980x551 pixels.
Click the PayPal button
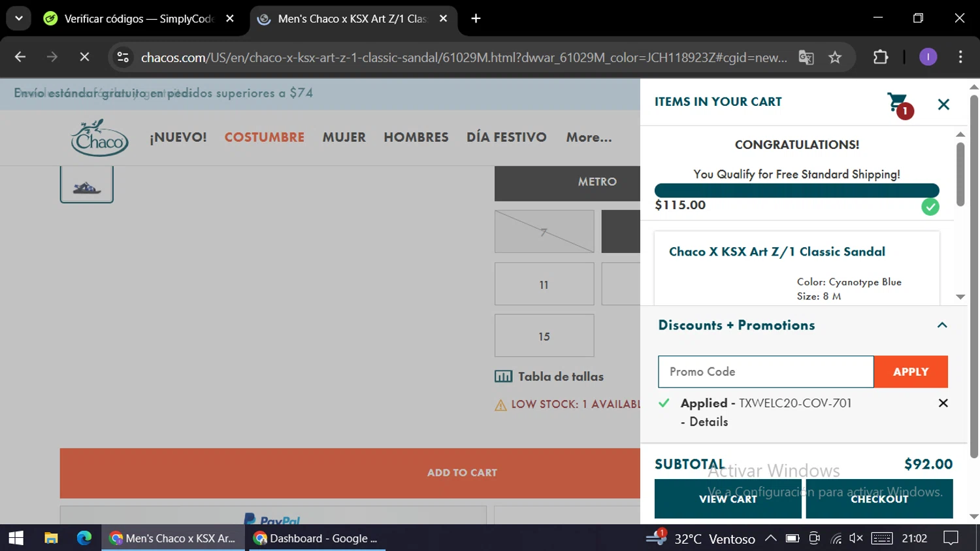273,515
